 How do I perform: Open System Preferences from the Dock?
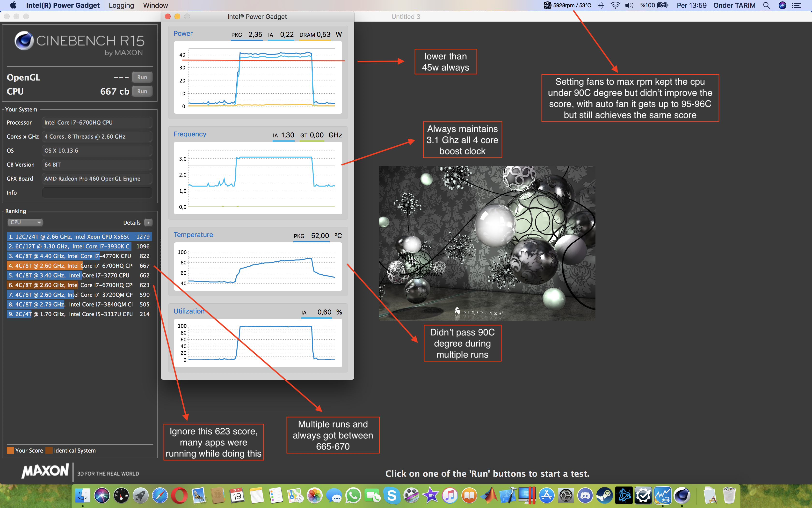click(x=566, y=496)
